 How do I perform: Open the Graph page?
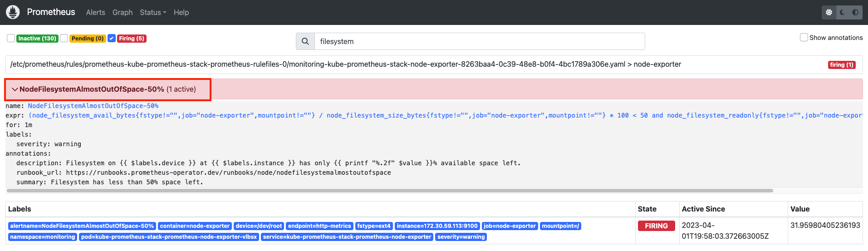(123, 12)
